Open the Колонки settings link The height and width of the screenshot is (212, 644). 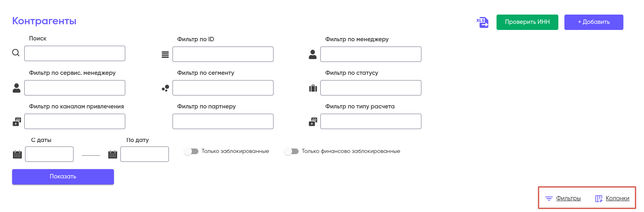617,198
